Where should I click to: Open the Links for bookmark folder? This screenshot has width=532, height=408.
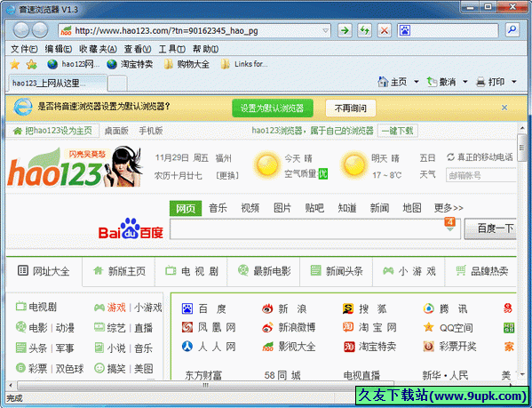244,64
